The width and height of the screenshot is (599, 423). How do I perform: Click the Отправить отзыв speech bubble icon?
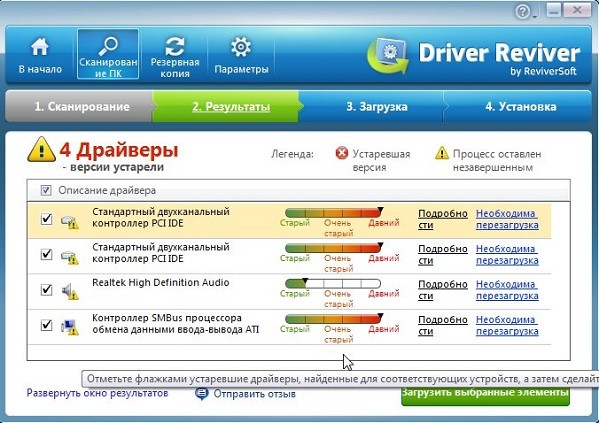pyautogui.click(x=202, y=394)
